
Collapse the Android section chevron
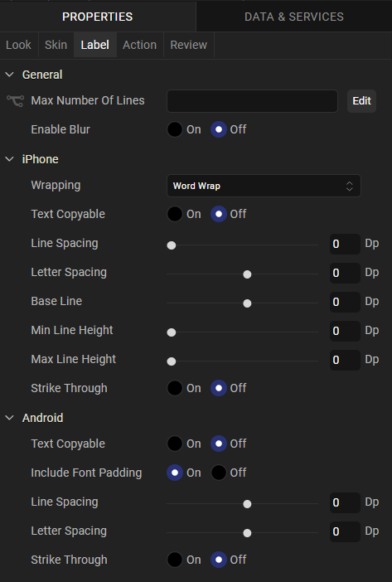10,418
